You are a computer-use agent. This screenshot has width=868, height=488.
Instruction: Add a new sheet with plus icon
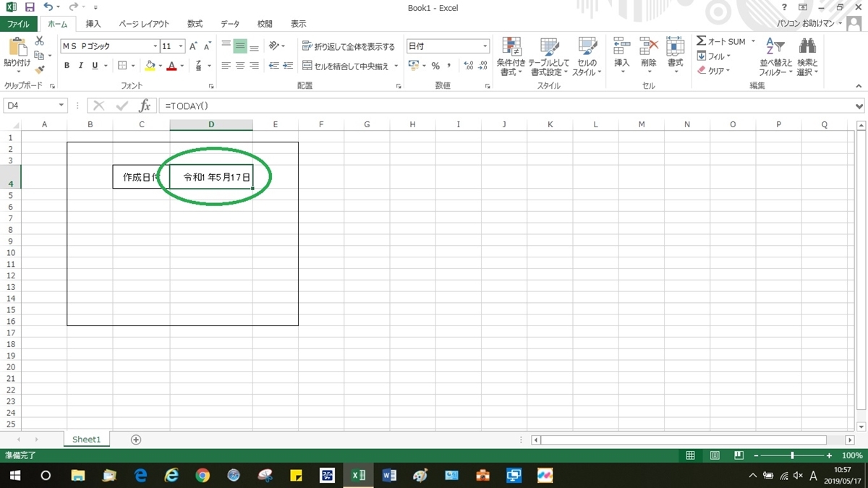pos(136,440)
